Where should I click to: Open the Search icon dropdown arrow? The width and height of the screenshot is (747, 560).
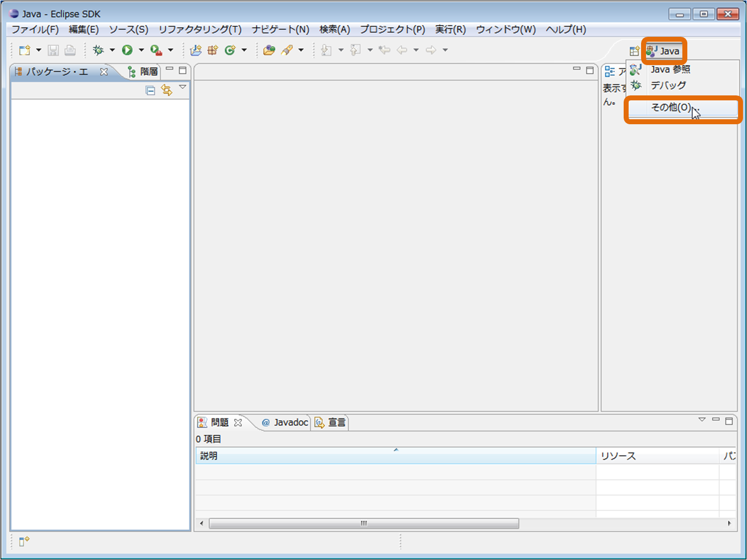click(x=300, y=50)
